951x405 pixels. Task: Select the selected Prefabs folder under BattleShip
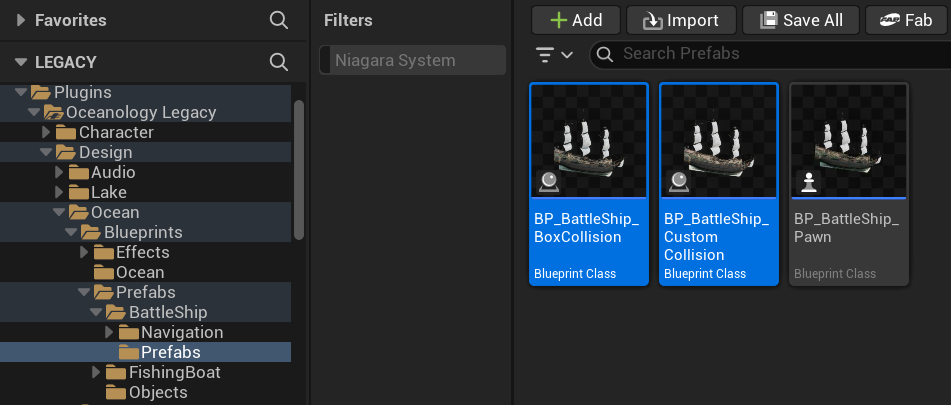(x=146, y=352)
